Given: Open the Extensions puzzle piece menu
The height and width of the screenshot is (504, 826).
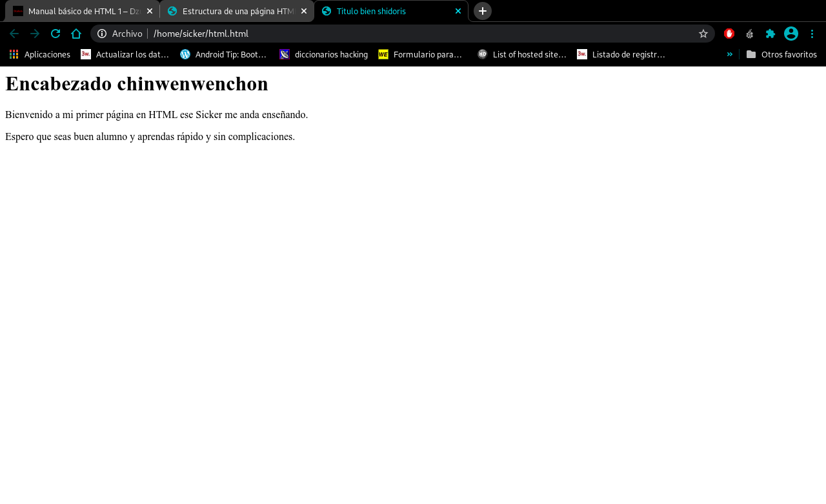Looking at the screenshot, I should point(771,34).
